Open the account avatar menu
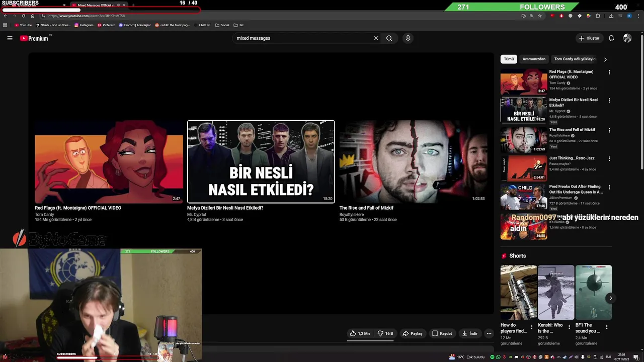Viewport: 644px width, 362px height. pyautogui.click(x=627, y=38)
